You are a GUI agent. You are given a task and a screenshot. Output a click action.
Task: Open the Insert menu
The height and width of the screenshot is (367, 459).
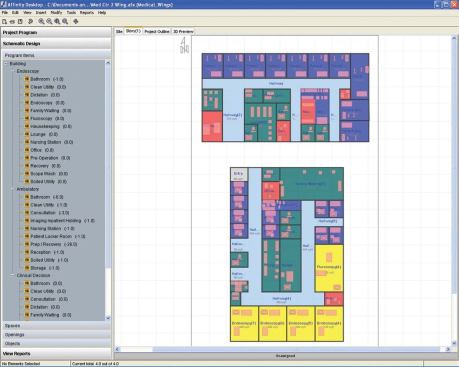tap(41, 13)
